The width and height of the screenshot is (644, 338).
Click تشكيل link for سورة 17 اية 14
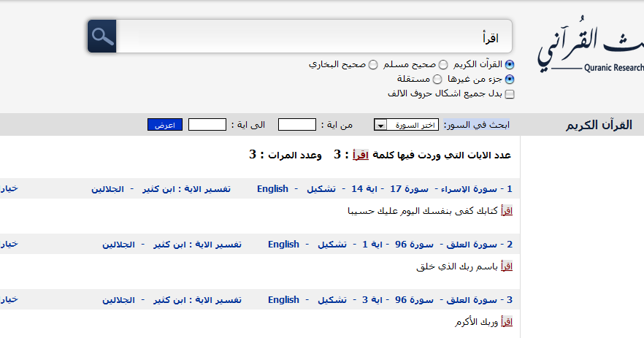coord(321,189)
